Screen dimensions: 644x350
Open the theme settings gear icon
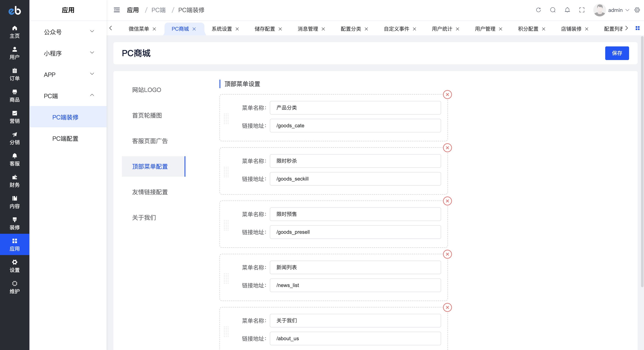637,10
